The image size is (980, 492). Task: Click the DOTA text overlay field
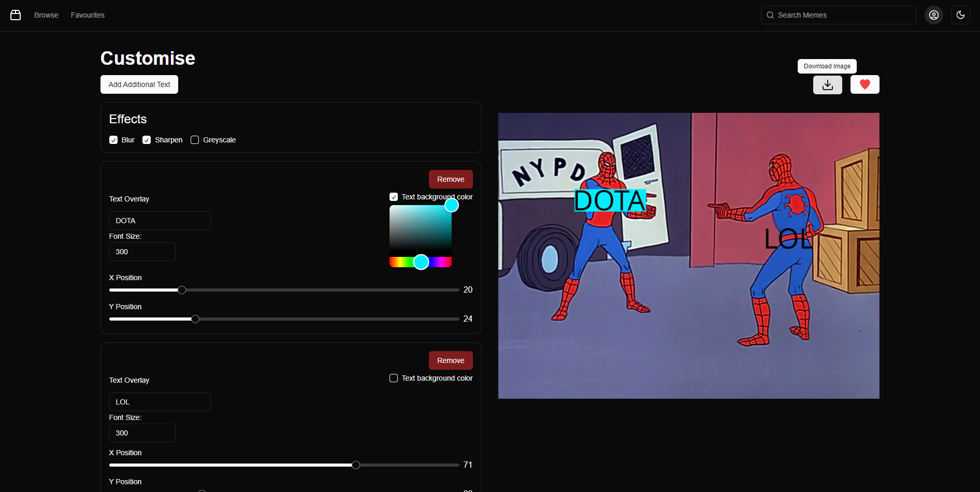coord(160,221)
